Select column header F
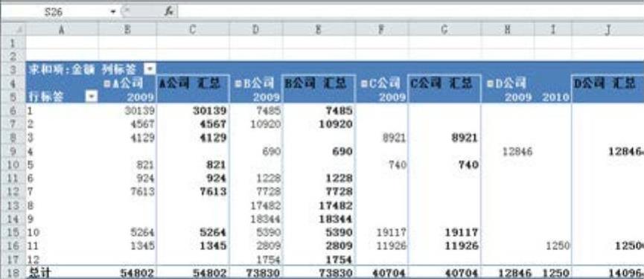Screen dimensions: 644x279 pos(381,30)
